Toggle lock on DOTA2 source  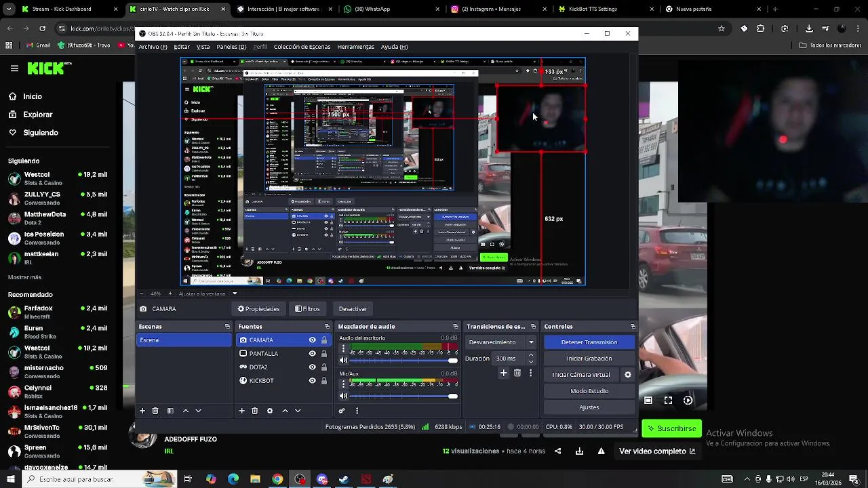324,367
